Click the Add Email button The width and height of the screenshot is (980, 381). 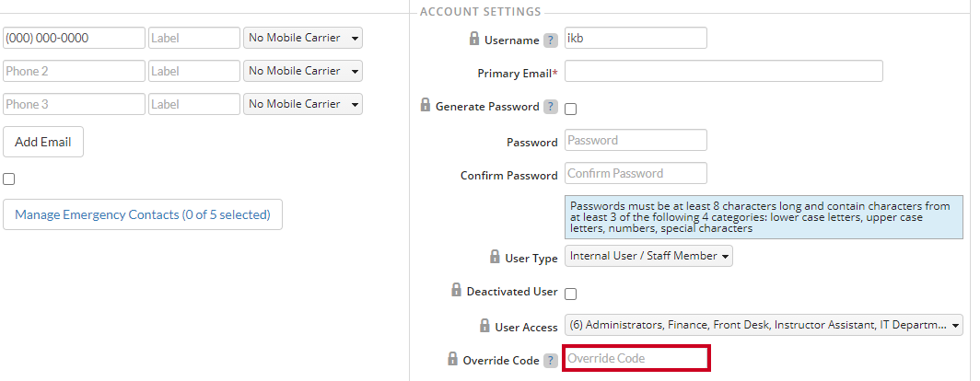[x=43, y=142]
